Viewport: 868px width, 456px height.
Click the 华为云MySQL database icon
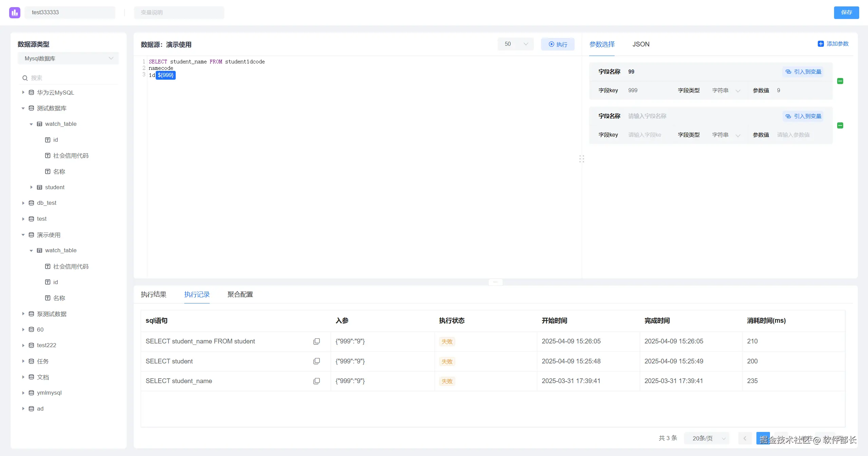click(x=31, y=93)
